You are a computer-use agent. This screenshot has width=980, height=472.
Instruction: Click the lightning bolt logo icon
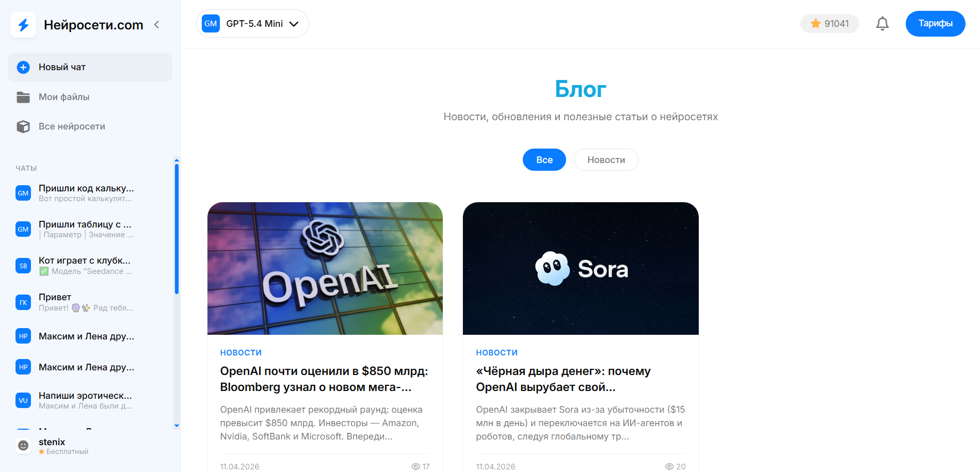coord(23,25)
